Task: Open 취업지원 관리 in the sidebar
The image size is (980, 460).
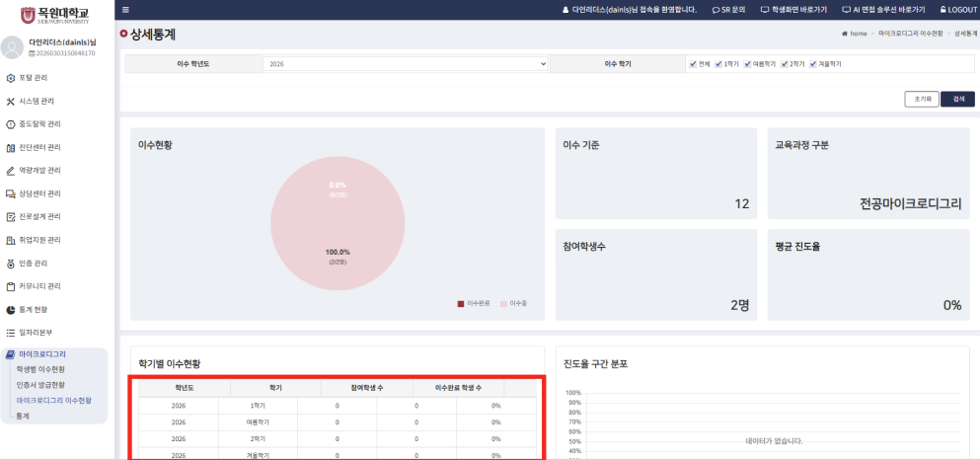Action: (39, 240)
